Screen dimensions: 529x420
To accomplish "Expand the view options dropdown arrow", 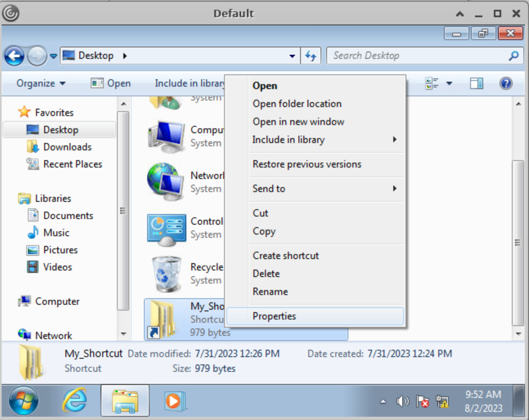I will coord(449,83).
